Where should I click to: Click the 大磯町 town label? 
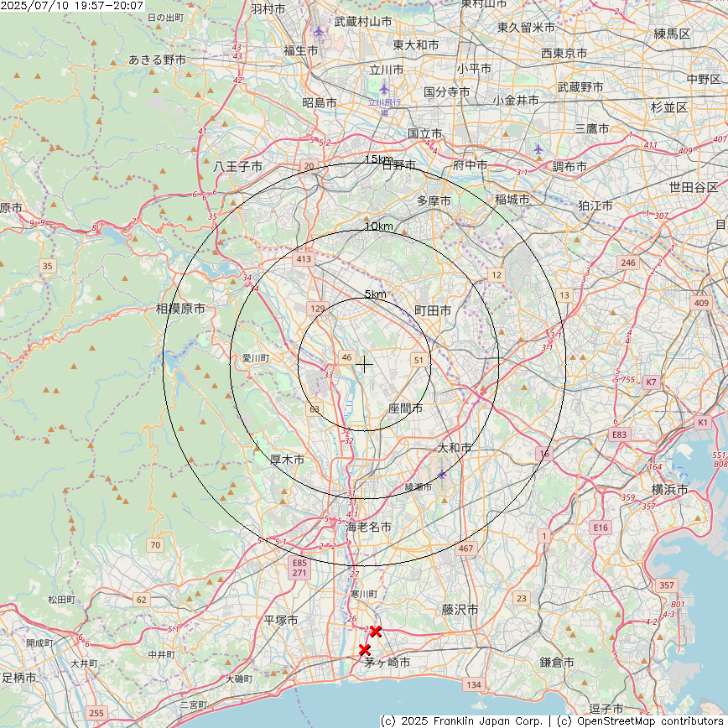click(239, 679)
